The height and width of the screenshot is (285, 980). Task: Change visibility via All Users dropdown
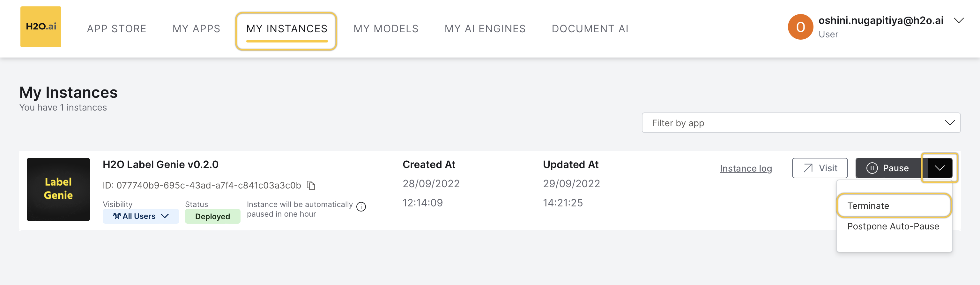pos(141,216)
